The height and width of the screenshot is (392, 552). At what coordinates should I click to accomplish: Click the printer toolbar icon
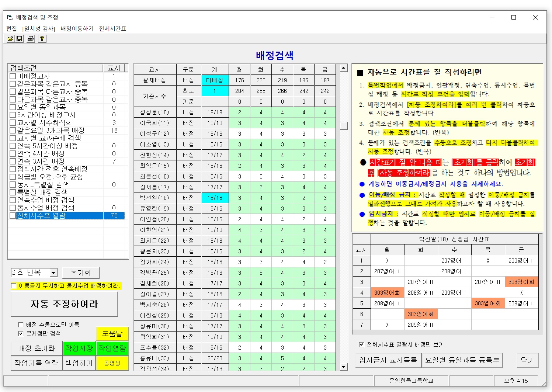point(31,39)
